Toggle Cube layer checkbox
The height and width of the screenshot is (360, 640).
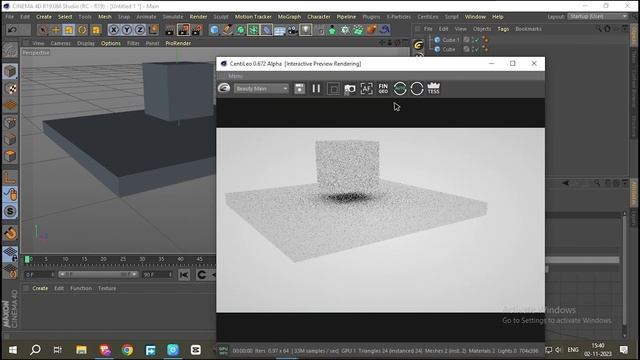pos(466,49)
